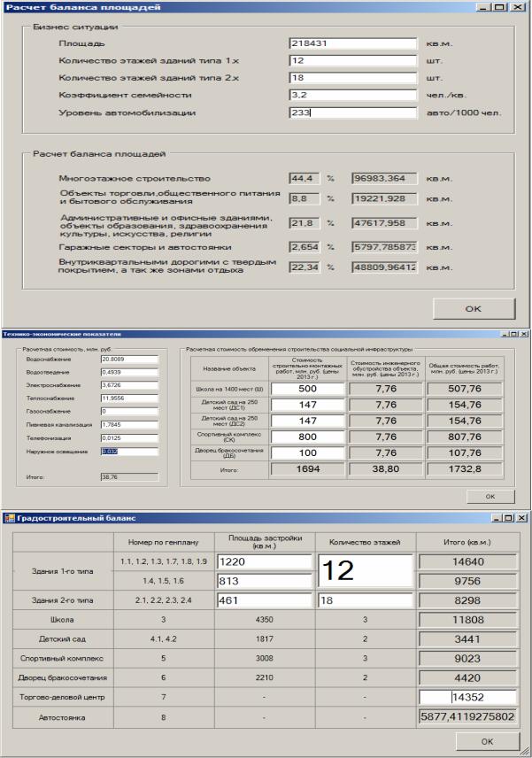
Task: Select the kindergarten total 3441
Action: tap(467, 639)
